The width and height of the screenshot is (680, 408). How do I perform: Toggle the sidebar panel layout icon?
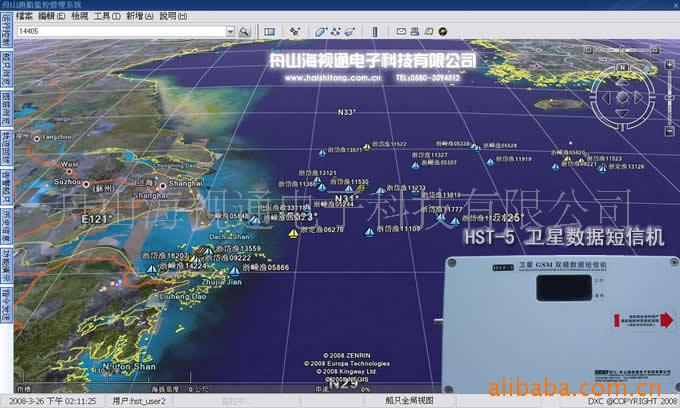269,32
